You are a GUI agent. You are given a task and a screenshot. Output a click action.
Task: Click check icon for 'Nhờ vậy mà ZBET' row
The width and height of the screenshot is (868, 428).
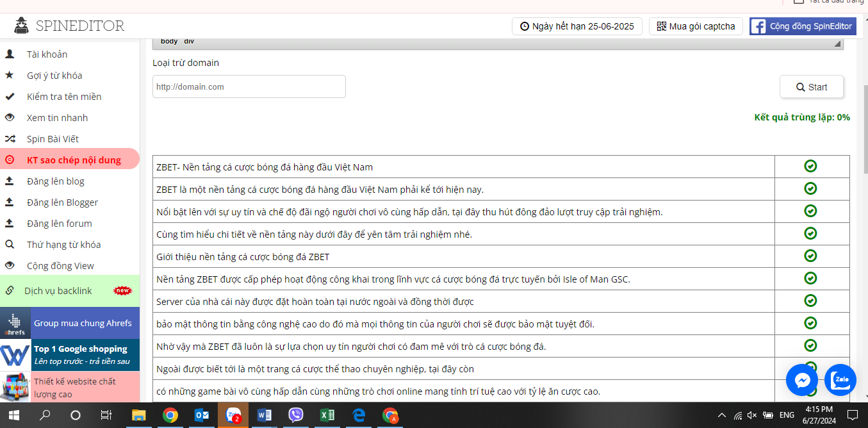[x=810, y=345]
